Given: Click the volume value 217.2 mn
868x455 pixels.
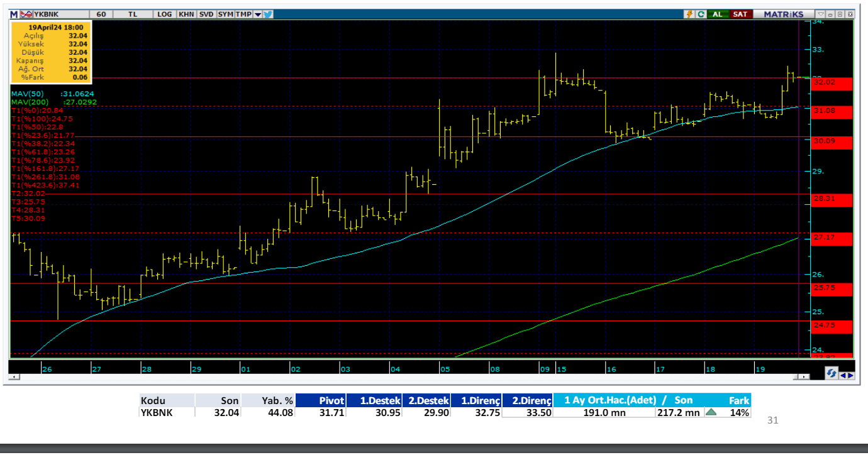Looking at the screenshot, I should [678, 413].
